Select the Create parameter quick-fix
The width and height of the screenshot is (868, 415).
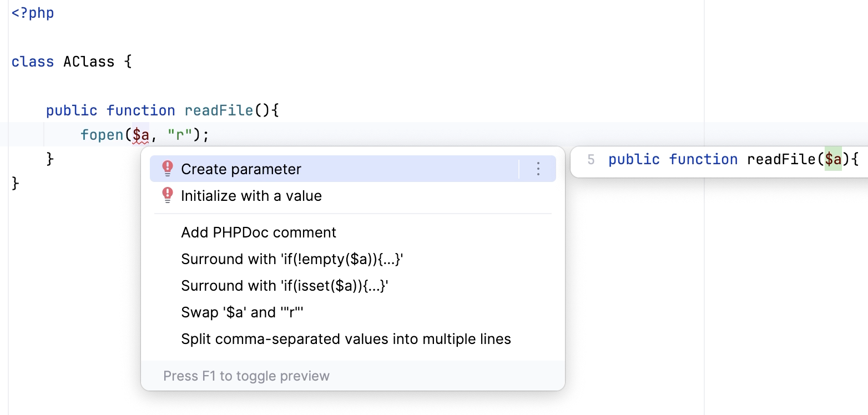241,169
